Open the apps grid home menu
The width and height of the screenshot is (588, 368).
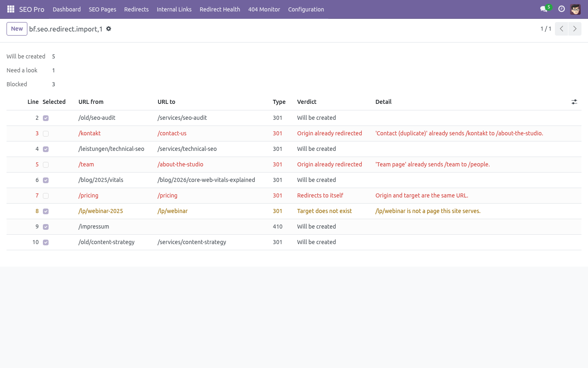11,9
